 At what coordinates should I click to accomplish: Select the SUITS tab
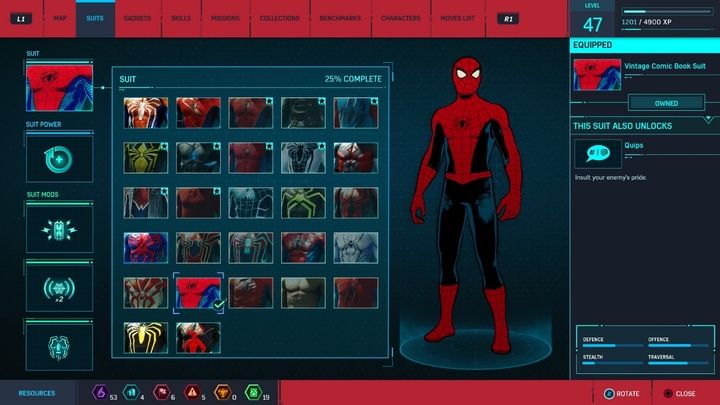95,18
